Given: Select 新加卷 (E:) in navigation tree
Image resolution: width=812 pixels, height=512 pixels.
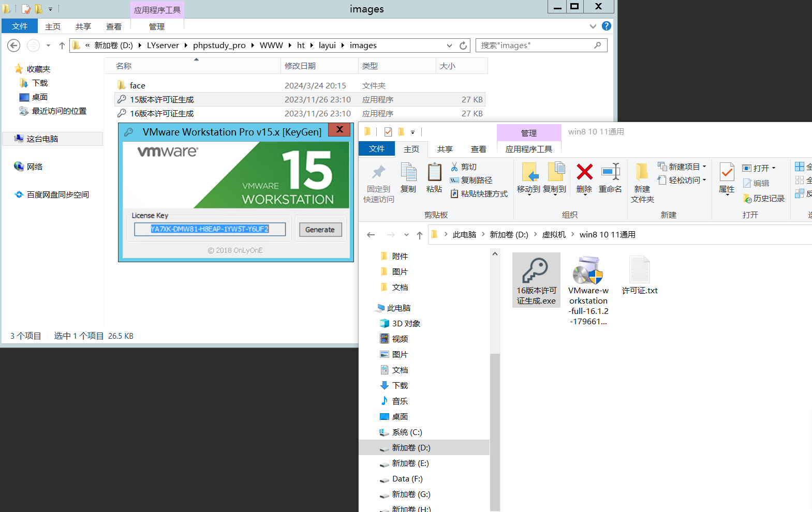Looking at the screenshot, I should [x=410, y=463].
